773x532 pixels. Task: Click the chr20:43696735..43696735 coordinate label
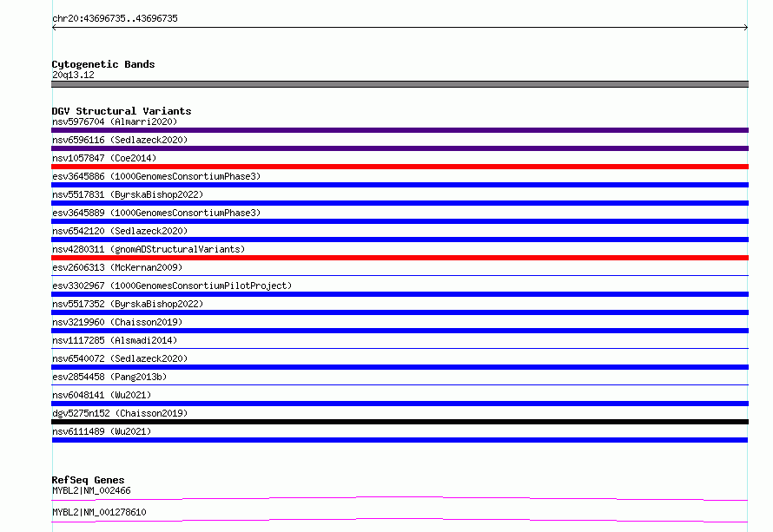pyautogui.click(x=115, y=19)
